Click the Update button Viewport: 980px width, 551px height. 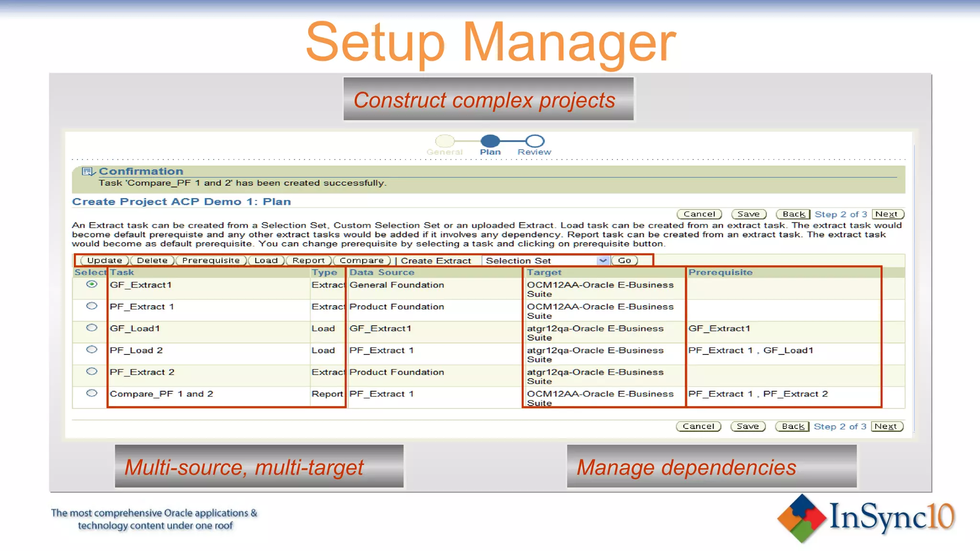(104, 261)
